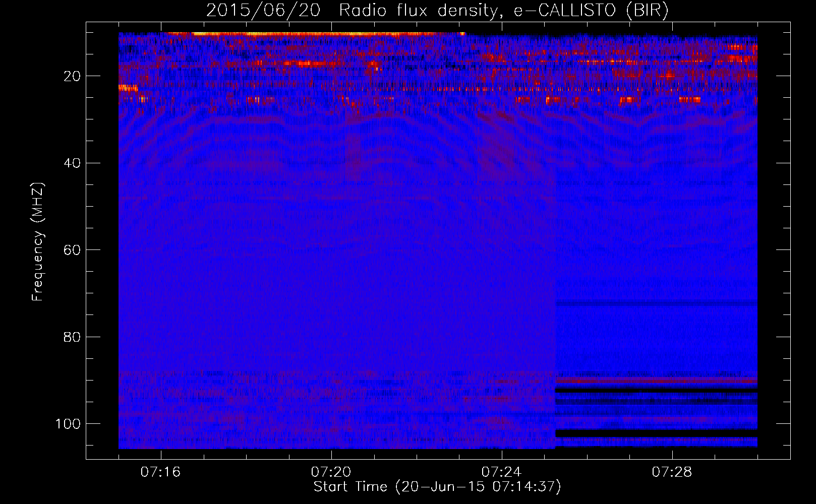Viewport: 816px width, 504px height.
Task: Click the plot title '2015/06/20 Radio flux density'
Action: tap(437, 11)
